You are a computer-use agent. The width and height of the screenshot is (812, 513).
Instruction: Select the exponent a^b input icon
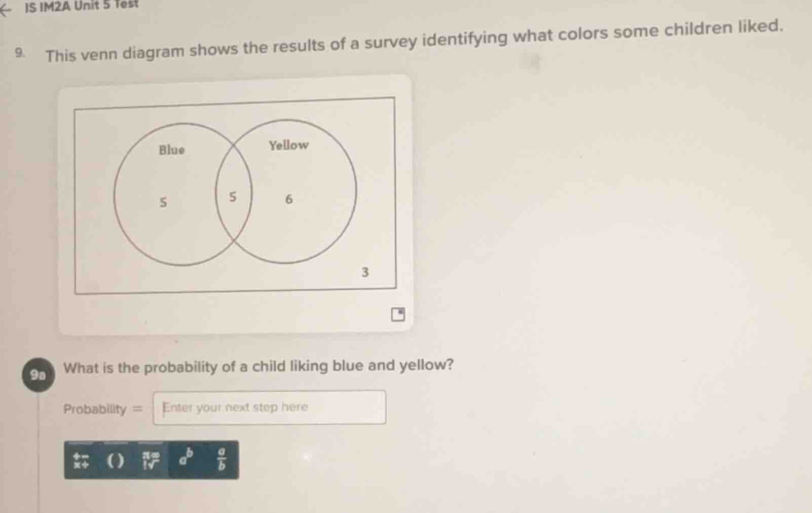185,459
